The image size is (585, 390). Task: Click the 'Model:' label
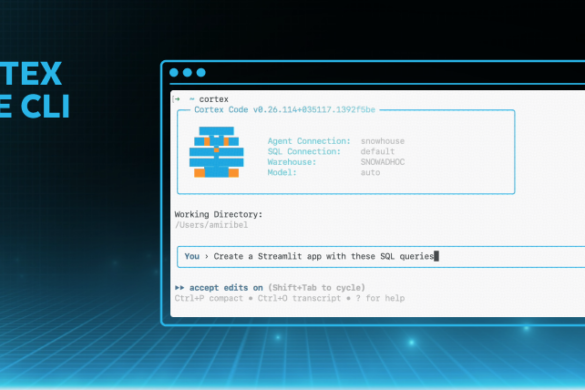pyautogui.click(x=282, y=172)
